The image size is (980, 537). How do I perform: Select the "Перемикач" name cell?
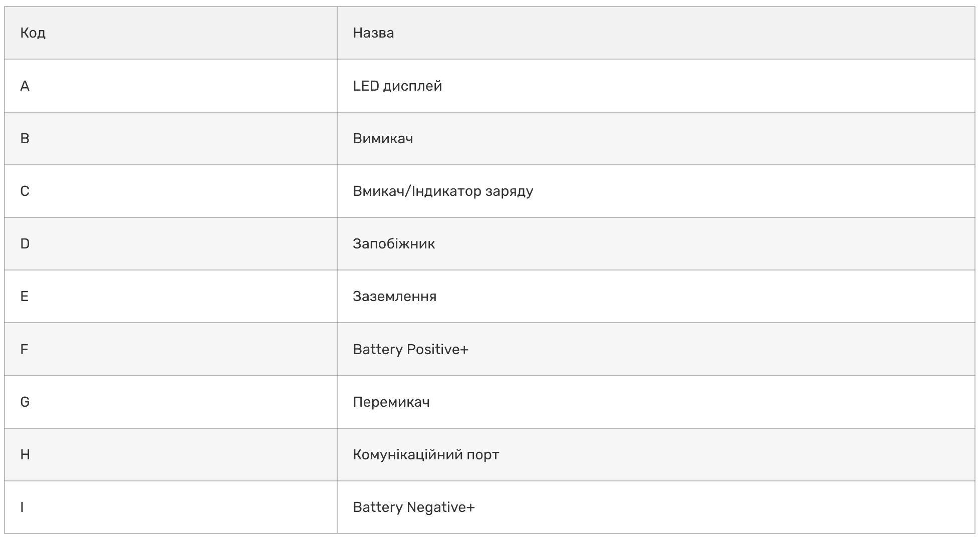click(x=391, y=402)
